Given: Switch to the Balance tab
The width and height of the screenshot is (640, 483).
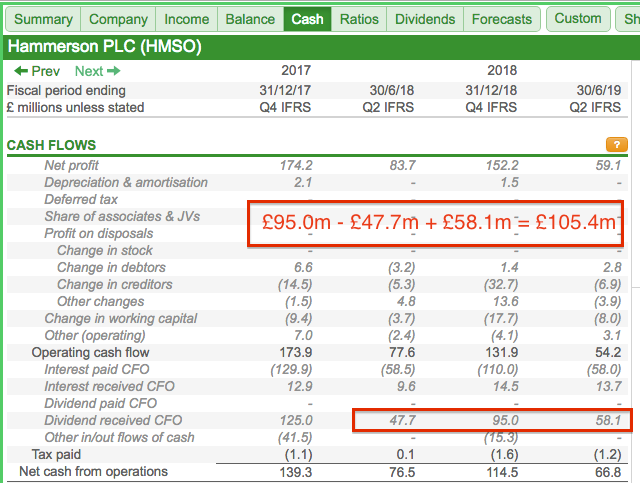Looking at the screenshot, I should pyautogui.click(x=250, y=19).
